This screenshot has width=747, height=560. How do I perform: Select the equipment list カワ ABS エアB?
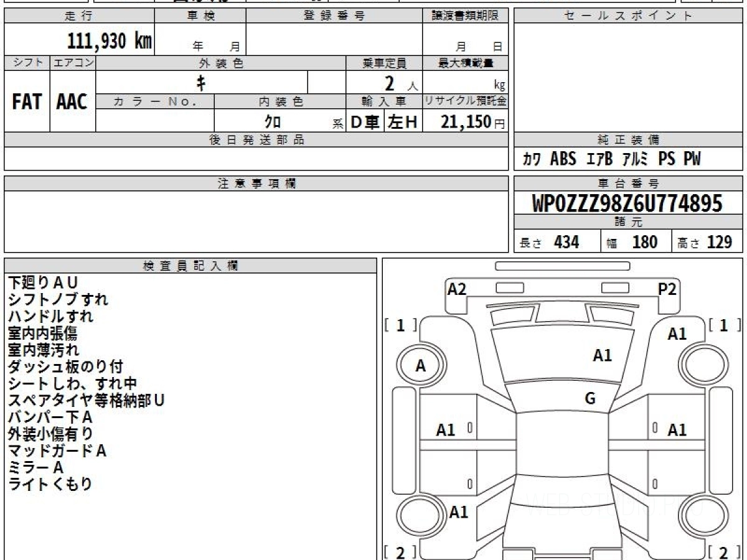tap(612, 159)
